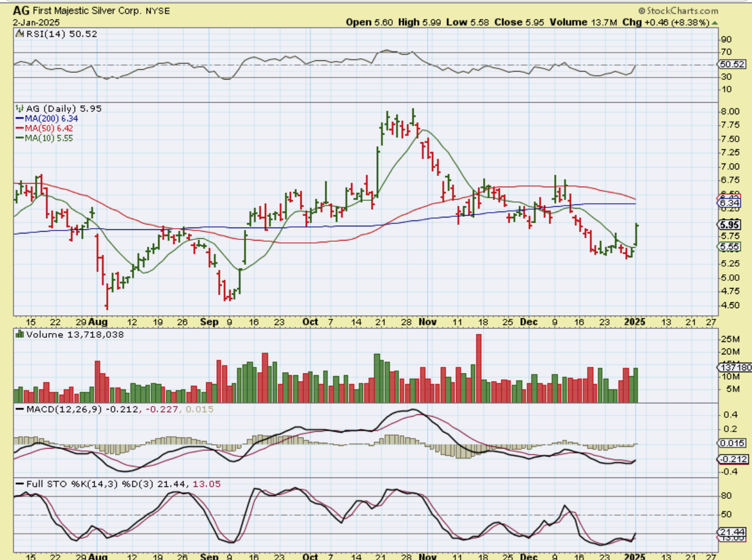The image size is (752, 560).
Task: Click the green square icon beside Volume legend
Action: point(20,334)
